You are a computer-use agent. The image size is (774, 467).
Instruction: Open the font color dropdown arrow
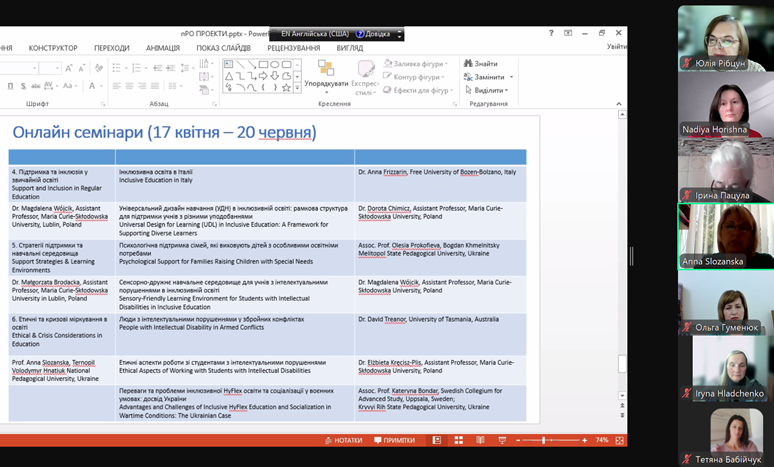(101, 86)
